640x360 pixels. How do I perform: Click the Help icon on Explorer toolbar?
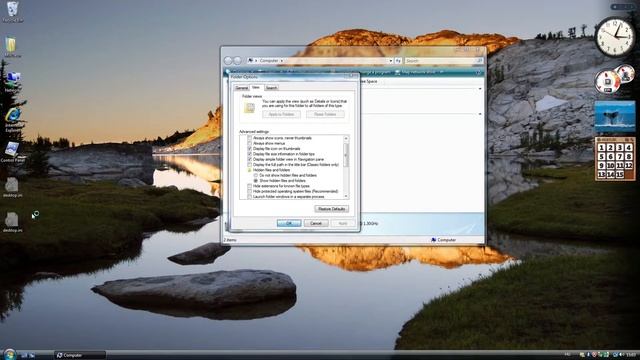click(478, 73)
